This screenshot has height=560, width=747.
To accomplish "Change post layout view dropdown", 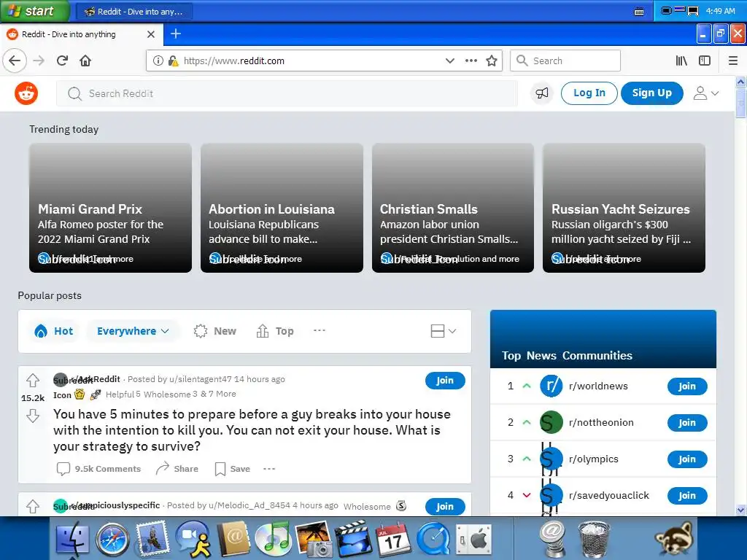I will point(443,331).
